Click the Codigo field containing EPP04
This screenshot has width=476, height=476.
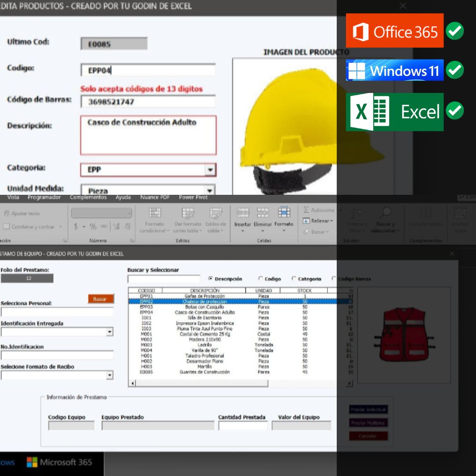pyautogui.click(x=148, y=70)
